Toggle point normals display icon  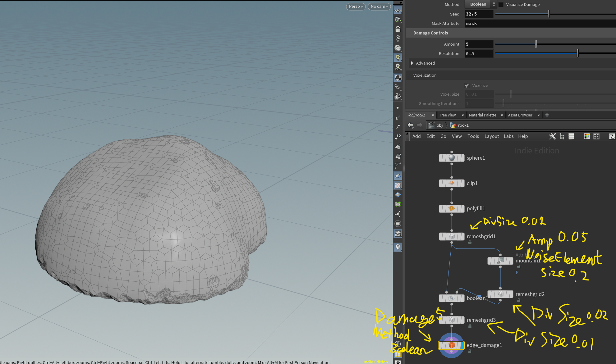[398, 117]
